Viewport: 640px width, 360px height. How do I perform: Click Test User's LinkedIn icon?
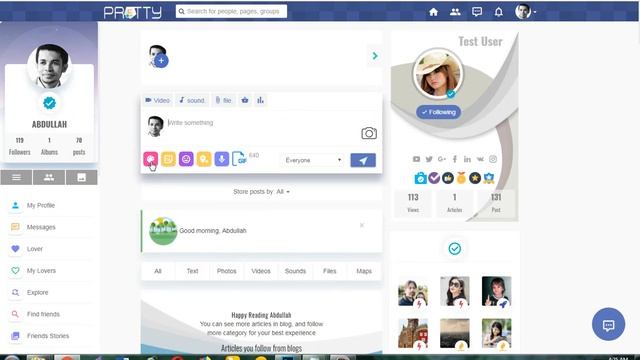pos(467,159)
